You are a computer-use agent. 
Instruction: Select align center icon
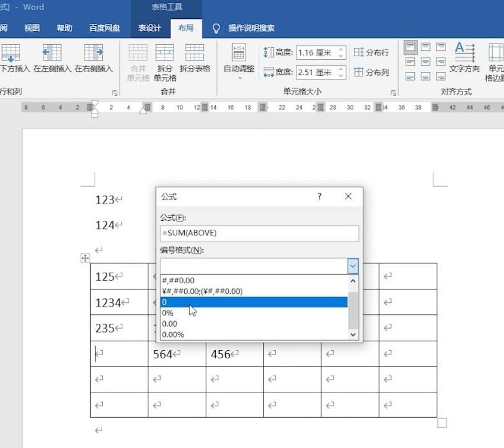coord(426,62)
